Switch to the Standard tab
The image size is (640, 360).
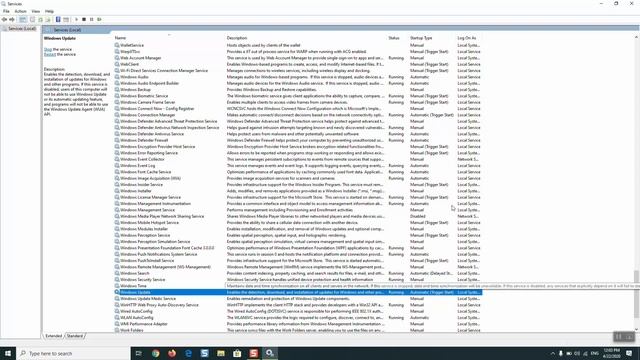pyautogui.click(x=75, y=336)
